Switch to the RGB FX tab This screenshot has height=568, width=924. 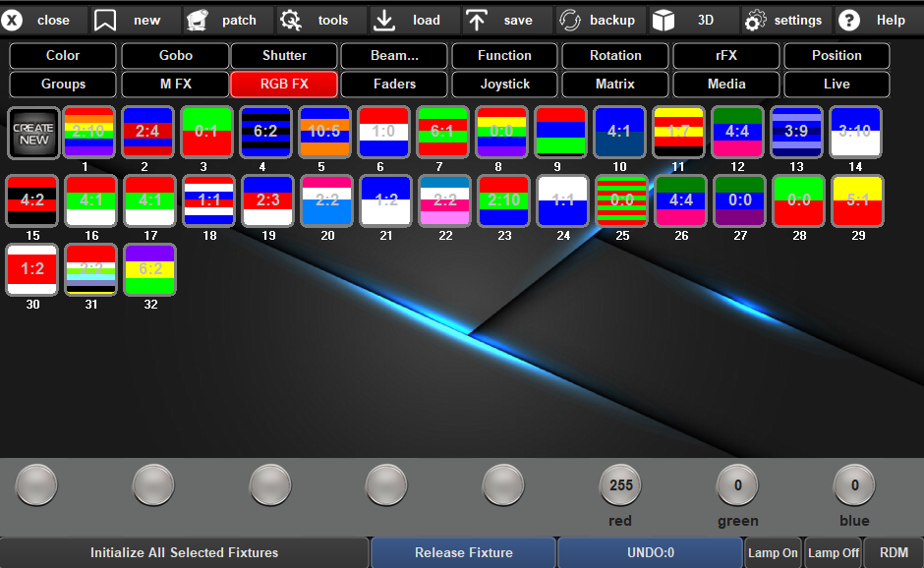[284, 85]
